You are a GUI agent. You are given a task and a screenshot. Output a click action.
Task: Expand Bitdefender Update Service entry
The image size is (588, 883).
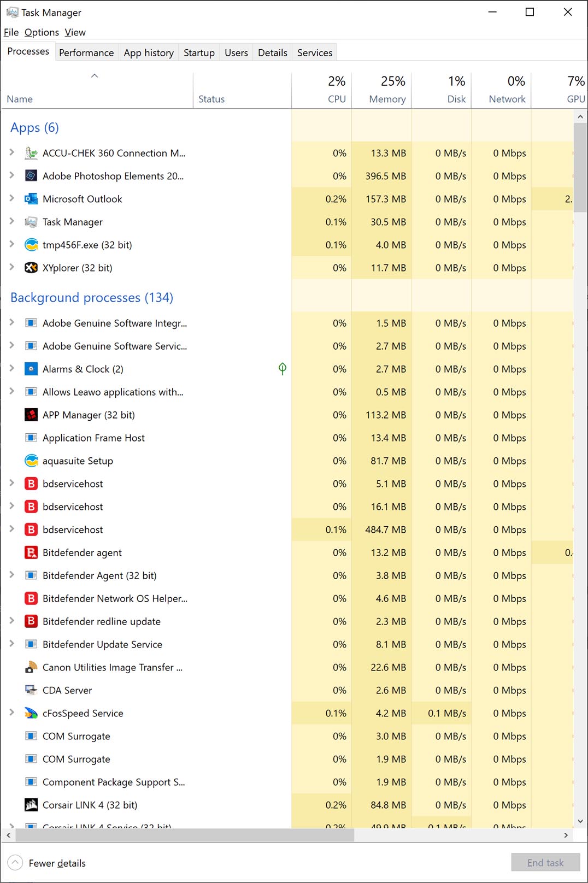tap(11, 644)
